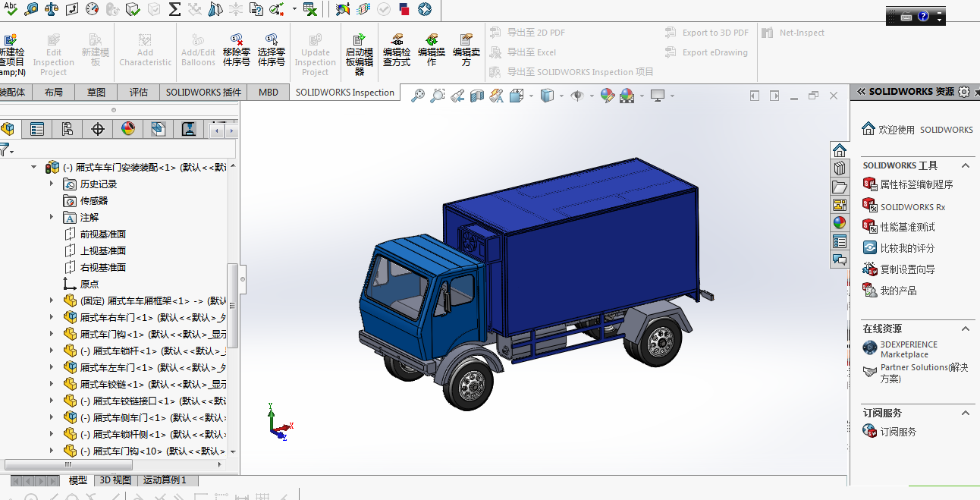The width and height of the screenshot is (980, 500).
Task: Click the Previous View icon
Action: [457, 96]
